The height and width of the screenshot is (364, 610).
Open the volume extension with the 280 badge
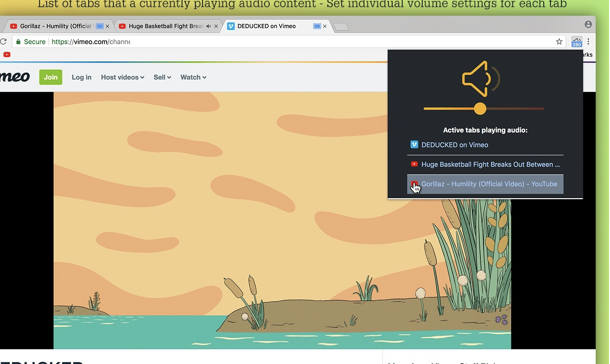coord(577,41)
